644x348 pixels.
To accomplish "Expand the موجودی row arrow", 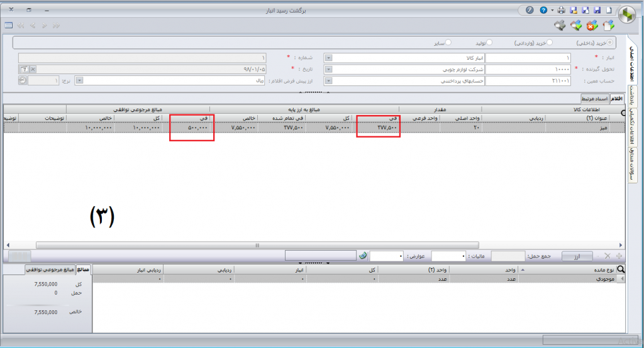I will coord(622,279).
